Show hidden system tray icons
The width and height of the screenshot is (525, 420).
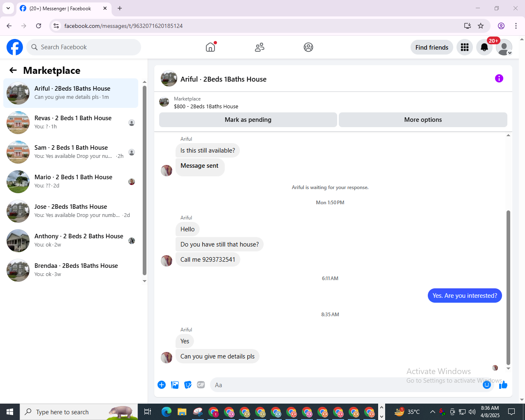432,412
